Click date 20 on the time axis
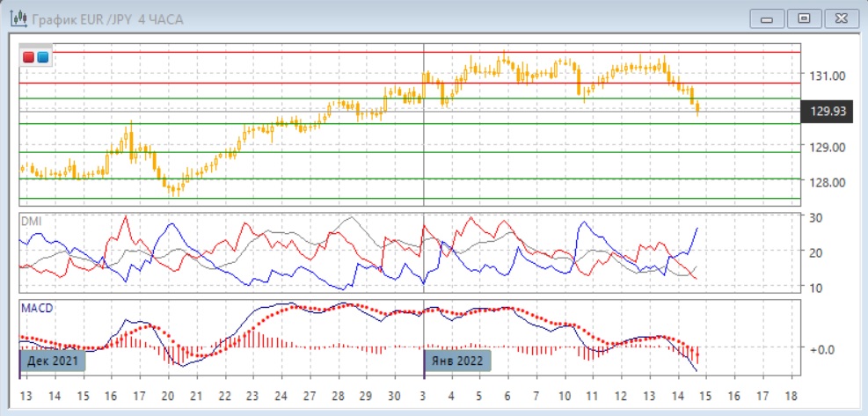The height and width of the screenshot is (416, 868). [167, 397]
